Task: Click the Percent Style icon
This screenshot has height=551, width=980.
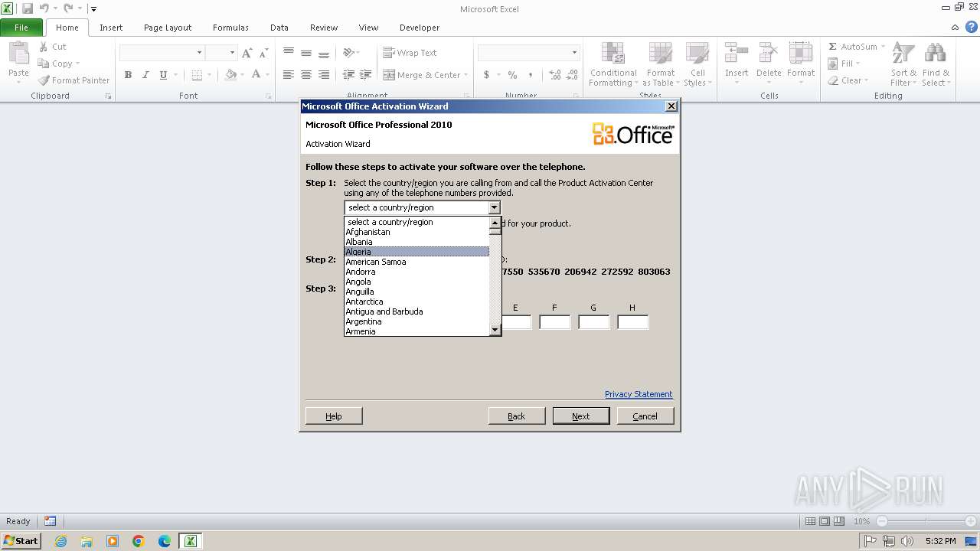Action: 512,75
